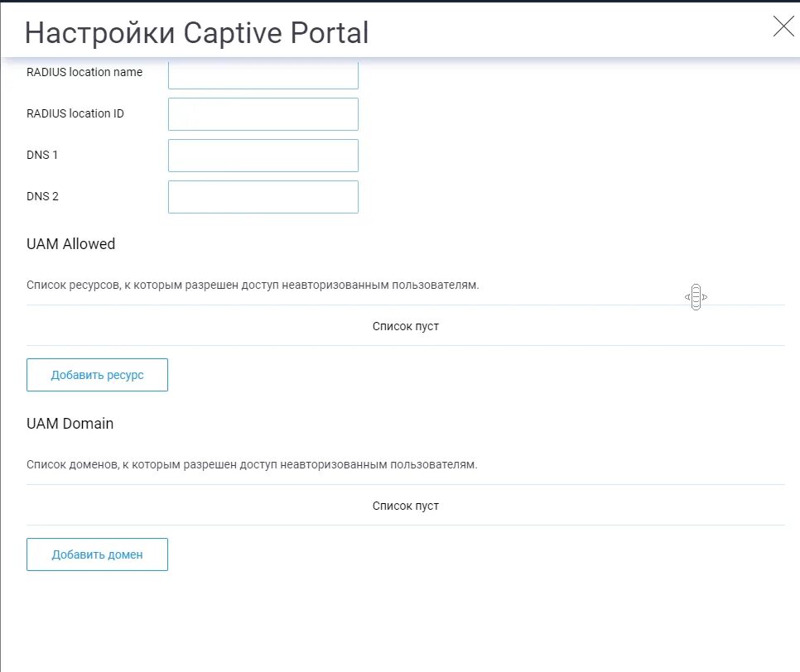This screenshot has height=672, width=800.
Task: Click the Список доменов description text
Action: [252, 464]
